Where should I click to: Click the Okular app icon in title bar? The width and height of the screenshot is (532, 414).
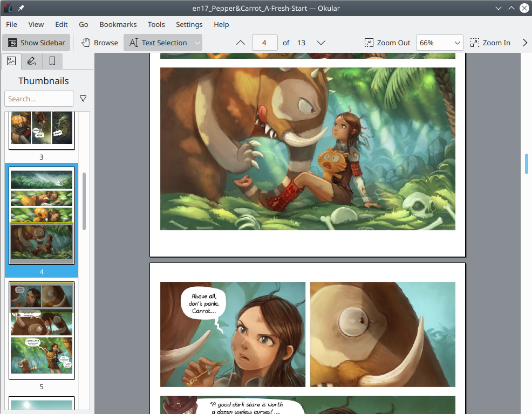point(8,8)
